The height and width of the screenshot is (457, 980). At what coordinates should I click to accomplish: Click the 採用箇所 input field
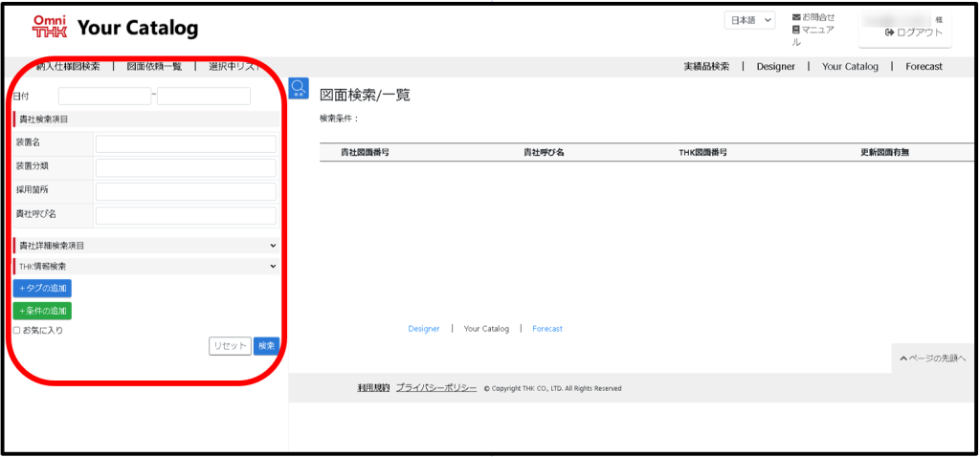click(186, 191)
